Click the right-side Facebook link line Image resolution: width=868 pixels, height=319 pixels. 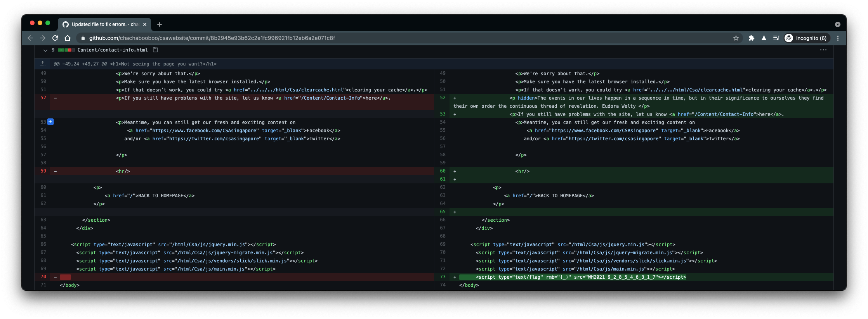click(633, 131)
